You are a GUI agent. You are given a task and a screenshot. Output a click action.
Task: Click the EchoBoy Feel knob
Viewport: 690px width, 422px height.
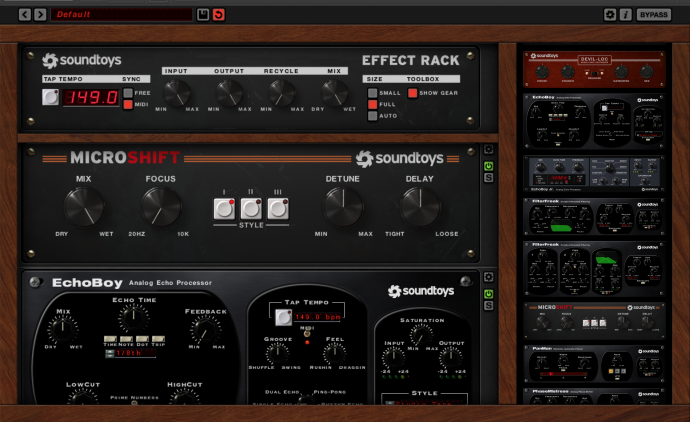[334, 353]
